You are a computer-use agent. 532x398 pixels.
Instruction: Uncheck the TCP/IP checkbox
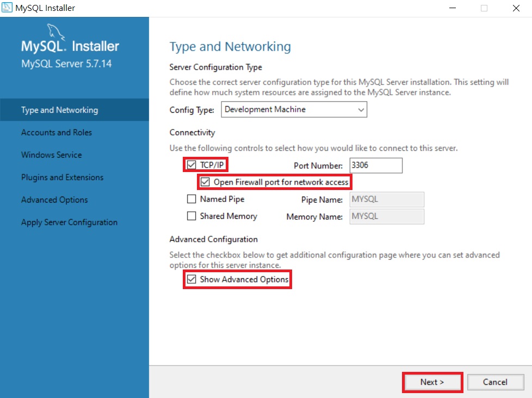coord(191,165)
